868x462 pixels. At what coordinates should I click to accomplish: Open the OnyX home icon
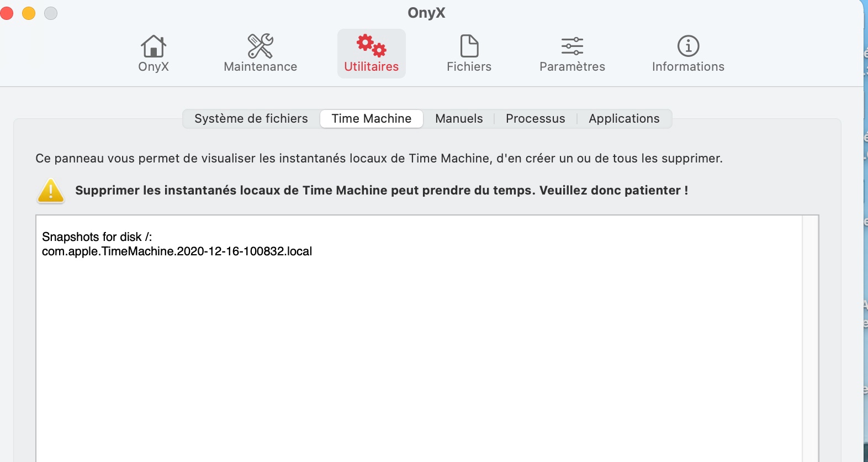point(153,46)
